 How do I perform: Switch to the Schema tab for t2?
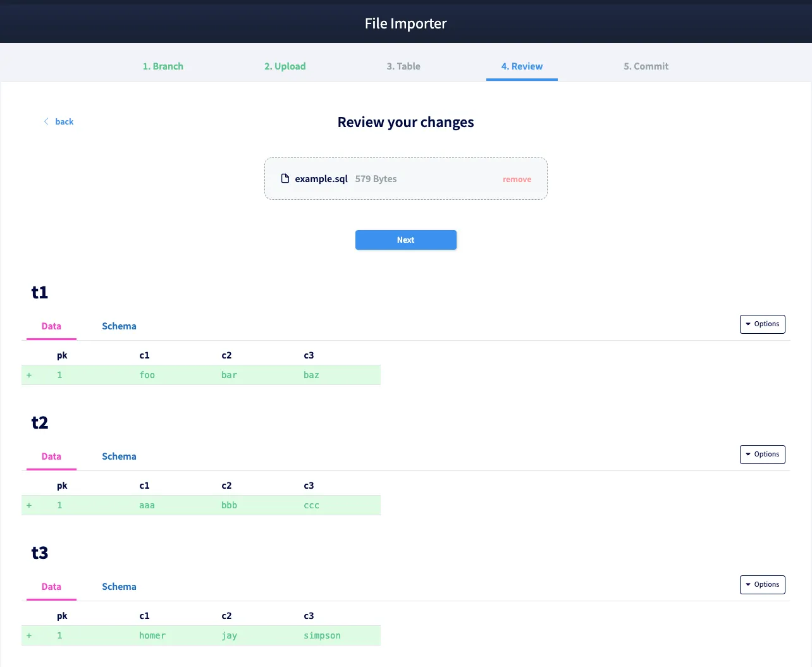(x=119, y=456)
